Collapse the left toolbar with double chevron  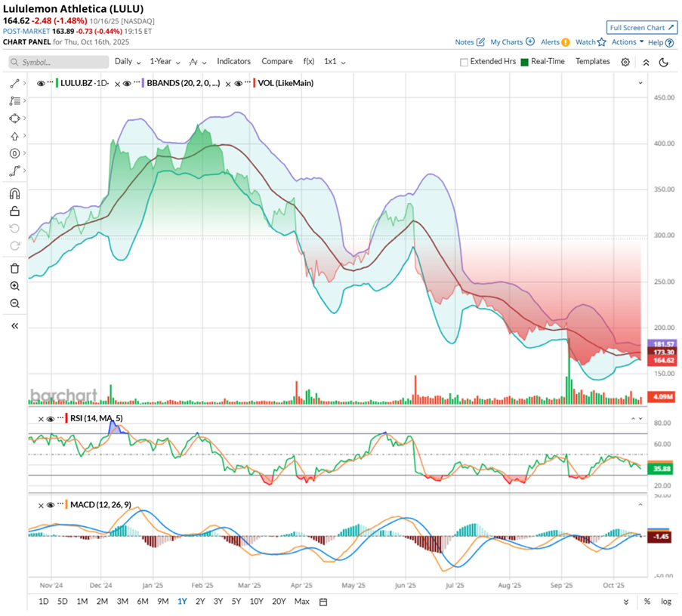(14, 326)
